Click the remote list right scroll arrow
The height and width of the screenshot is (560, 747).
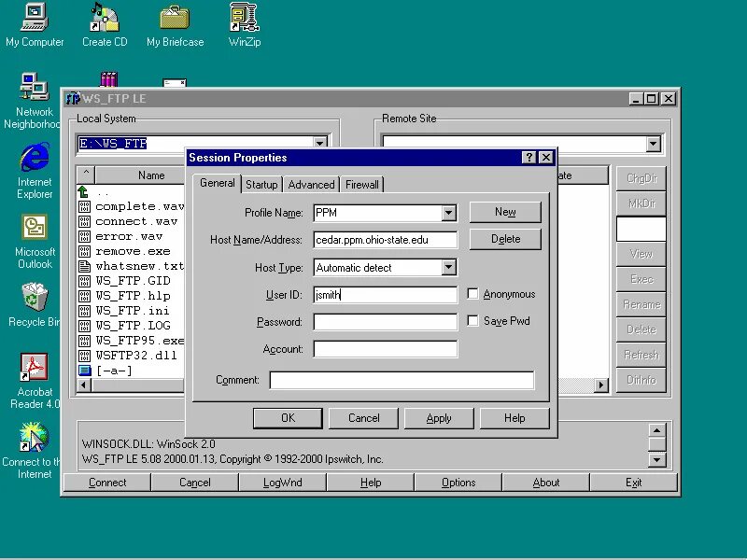tap(601, 385)
